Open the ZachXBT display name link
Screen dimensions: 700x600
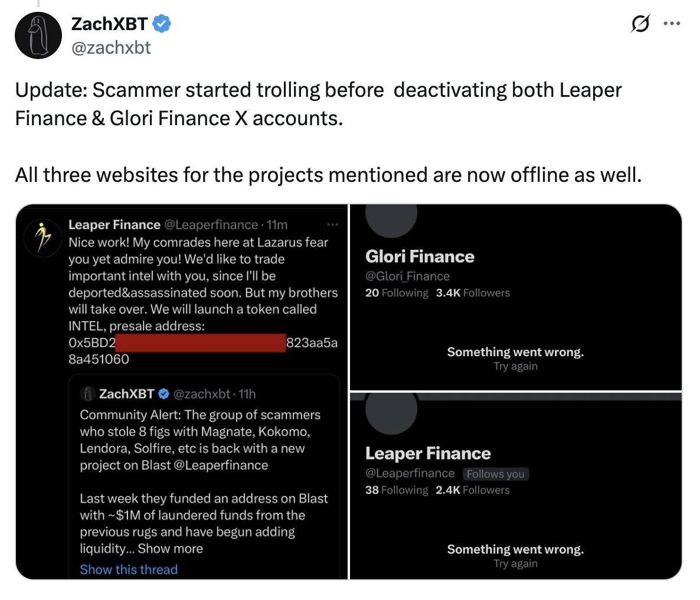(109, 24)
